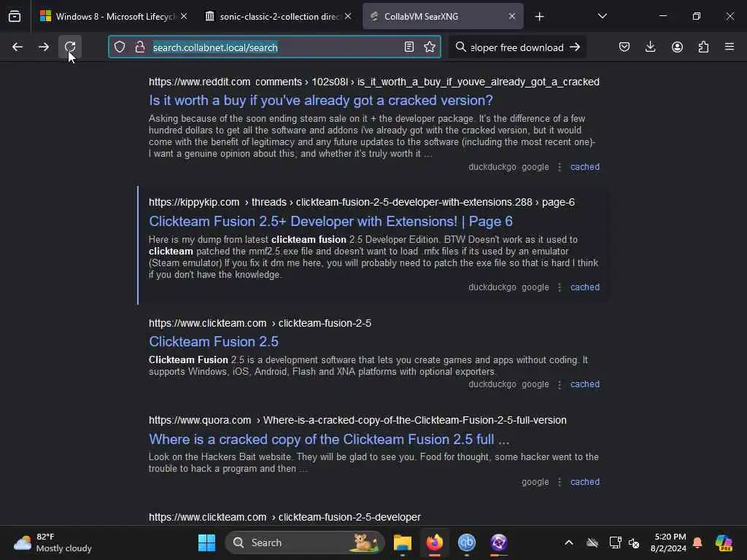
Task: Show the downloads panel
Action: click(650, 47)
